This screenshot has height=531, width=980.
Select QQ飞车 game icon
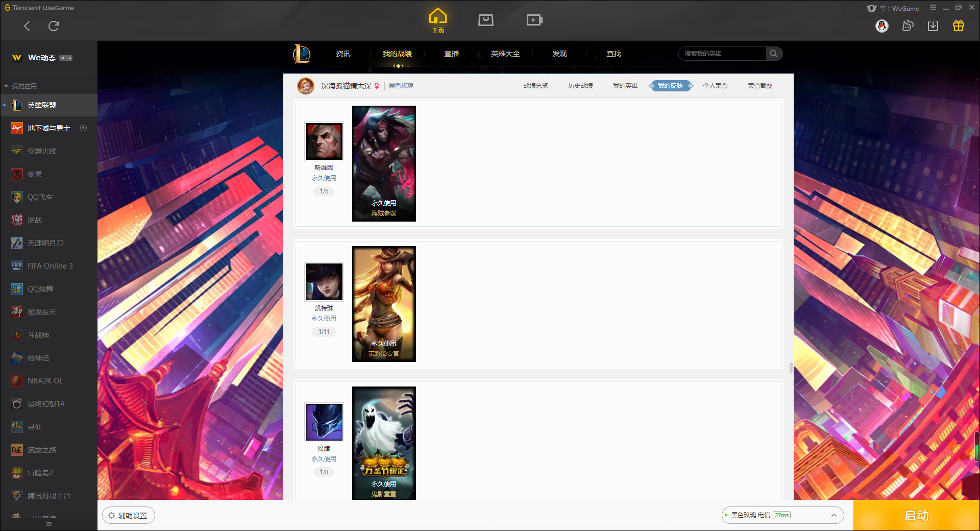[x=17, y=197]
